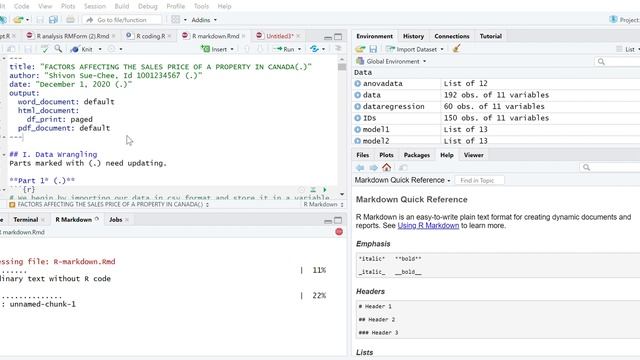This screenshot has width=640, height=360.
Task: Click the Environment search field
Action: (x=617, y=61)
